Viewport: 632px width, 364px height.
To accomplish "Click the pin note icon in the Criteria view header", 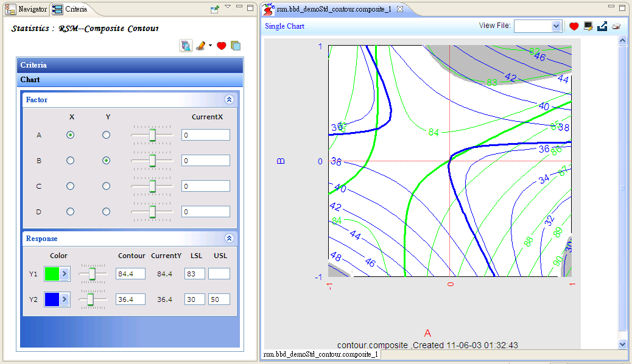I will [215, 9].
